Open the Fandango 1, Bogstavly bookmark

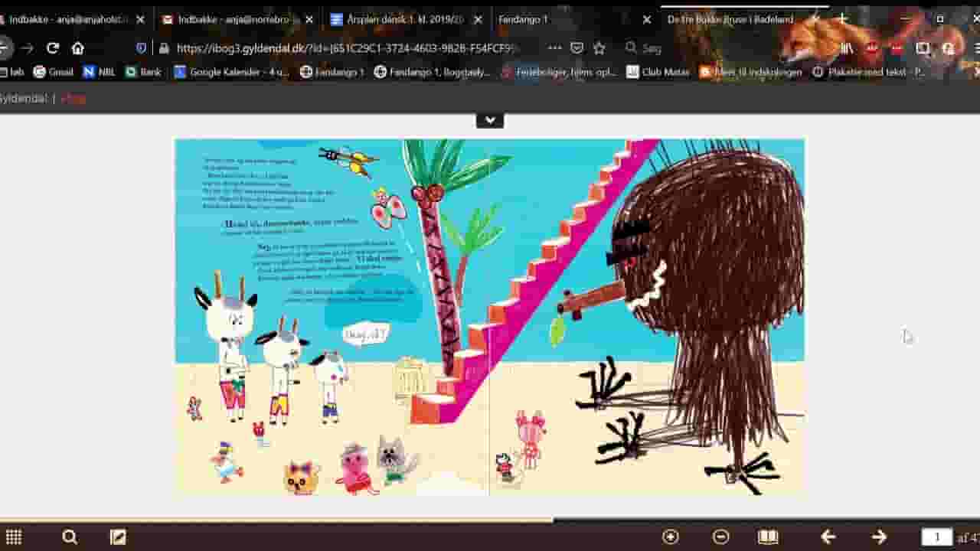[433, 72]
